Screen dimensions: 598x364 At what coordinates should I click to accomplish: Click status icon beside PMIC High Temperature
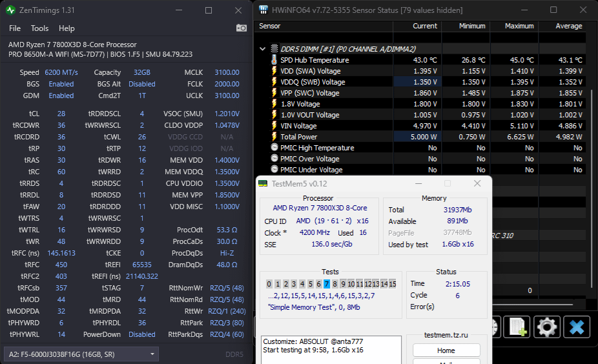pos(274,147)
